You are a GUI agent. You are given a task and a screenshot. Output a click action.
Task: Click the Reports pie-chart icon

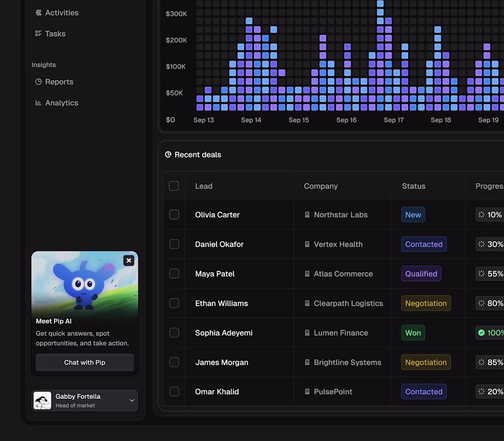[x=38, y=82]
